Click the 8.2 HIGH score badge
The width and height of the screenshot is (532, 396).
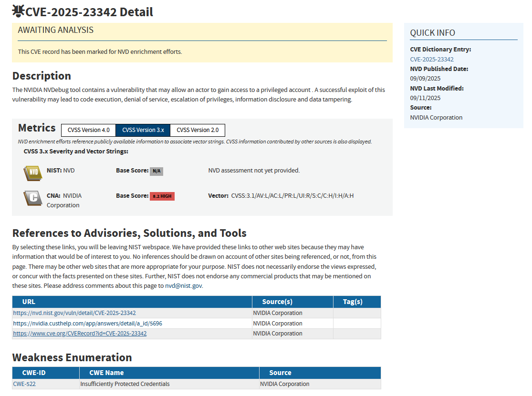[162, 196]
